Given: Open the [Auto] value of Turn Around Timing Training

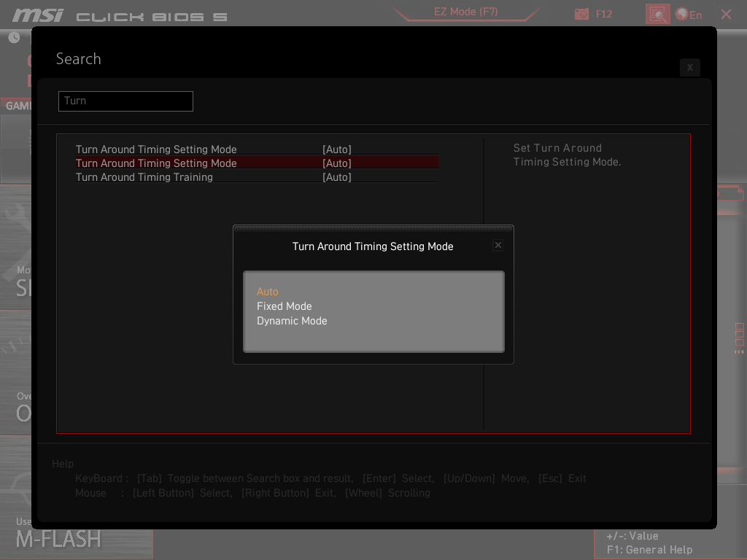Looking at the screenshot, I should click(x=337, y=177).
